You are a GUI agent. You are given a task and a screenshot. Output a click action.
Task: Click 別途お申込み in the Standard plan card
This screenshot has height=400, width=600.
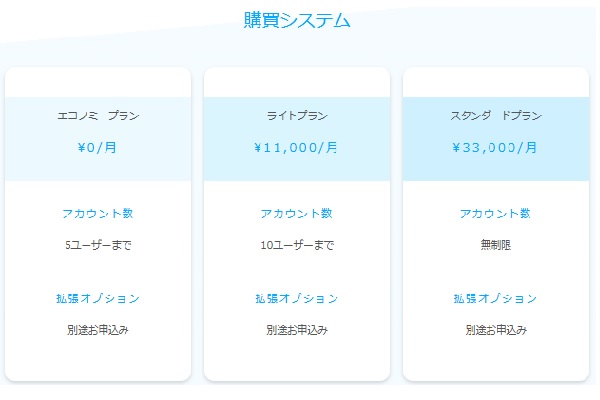point(495,329)
